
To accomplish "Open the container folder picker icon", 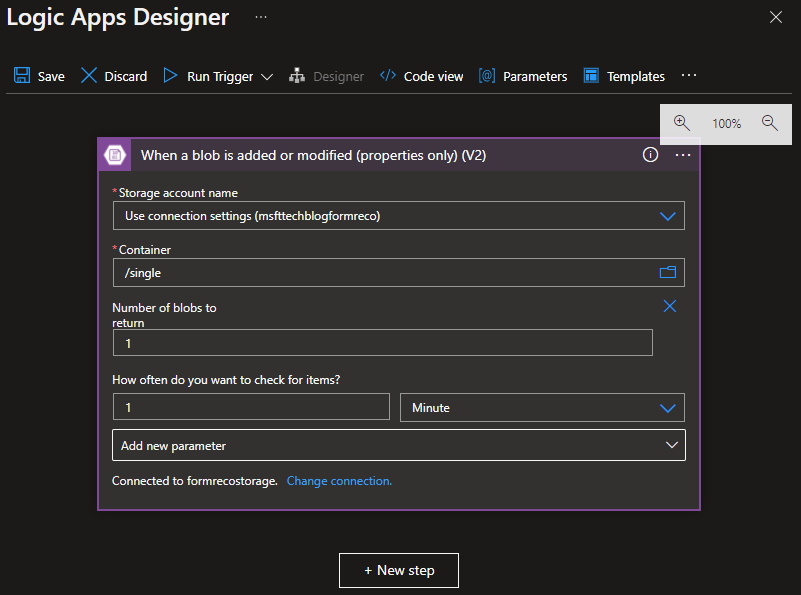I will coord(668,272).
